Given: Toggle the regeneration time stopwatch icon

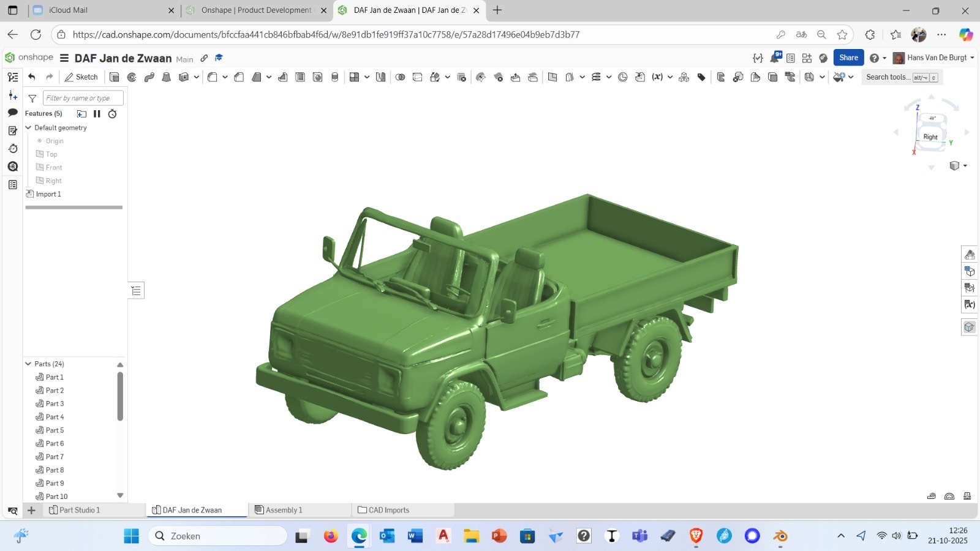Looking at the screenshot, I should pos(112,114).
